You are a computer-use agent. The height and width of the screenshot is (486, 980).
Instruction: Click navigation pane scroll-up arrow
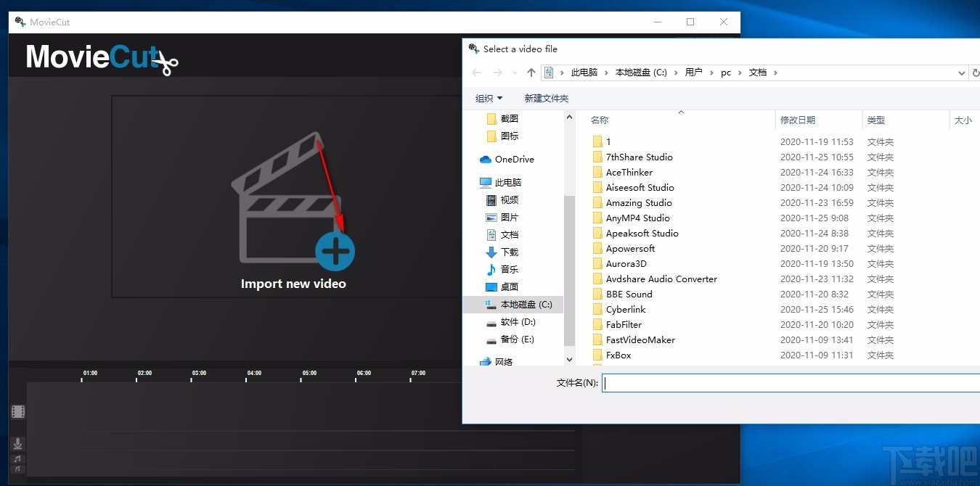tap(569, 117)
